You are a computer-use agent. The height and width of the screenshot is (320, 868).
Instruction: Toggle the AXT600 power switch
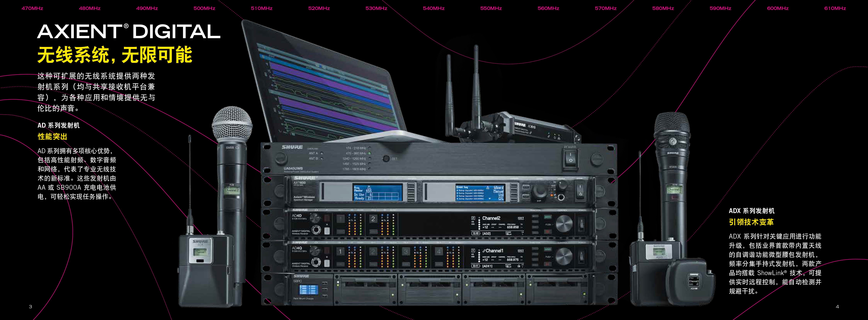point(580,191)
